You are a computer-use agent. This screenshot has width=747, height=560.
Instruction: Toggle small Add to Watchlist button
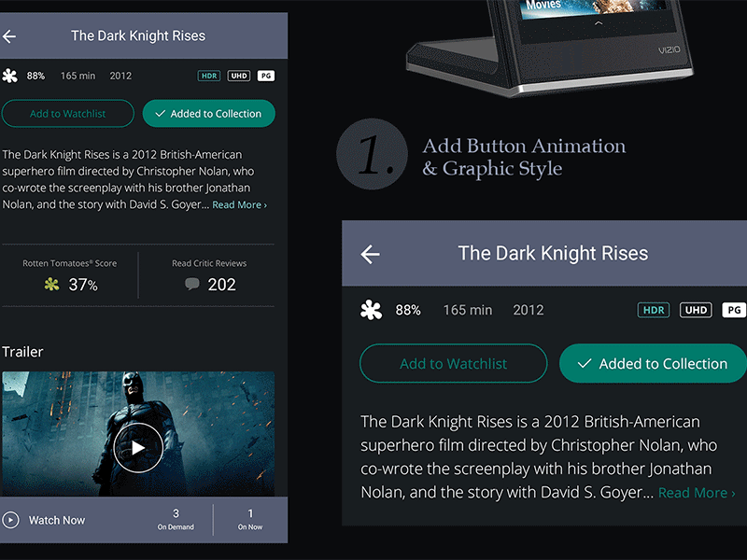pyautogui.click(x=67, y=113)
